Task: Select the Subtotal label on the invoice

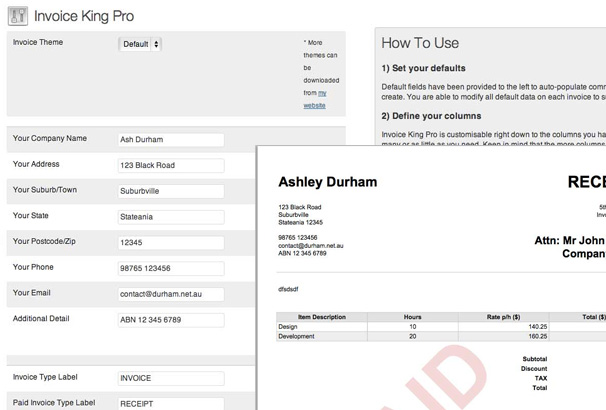Action: 535,359
